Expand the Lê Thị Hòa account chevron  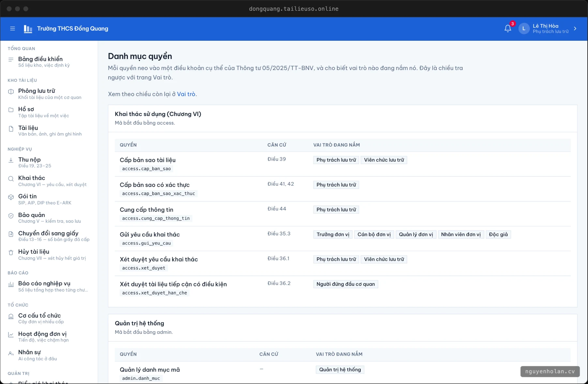coord(575,29)
